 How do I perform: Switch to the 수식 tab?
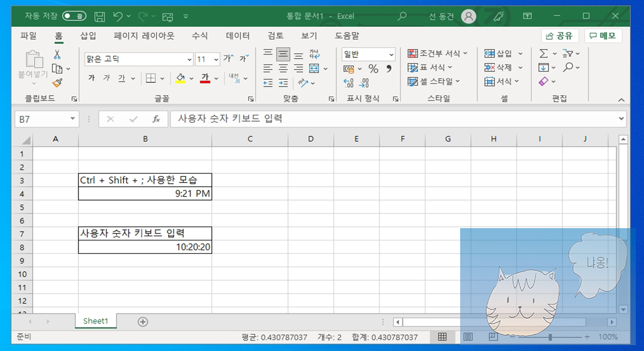200,36
